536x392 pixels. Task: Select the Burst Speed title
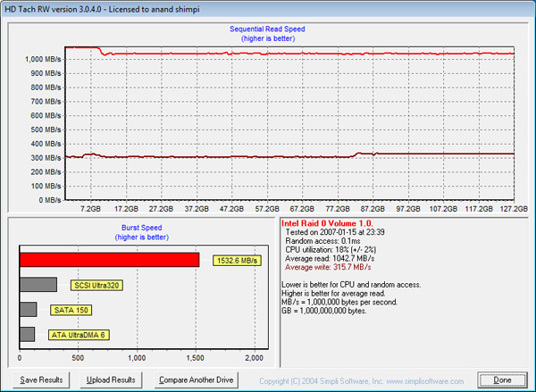[x=141, y=228]
